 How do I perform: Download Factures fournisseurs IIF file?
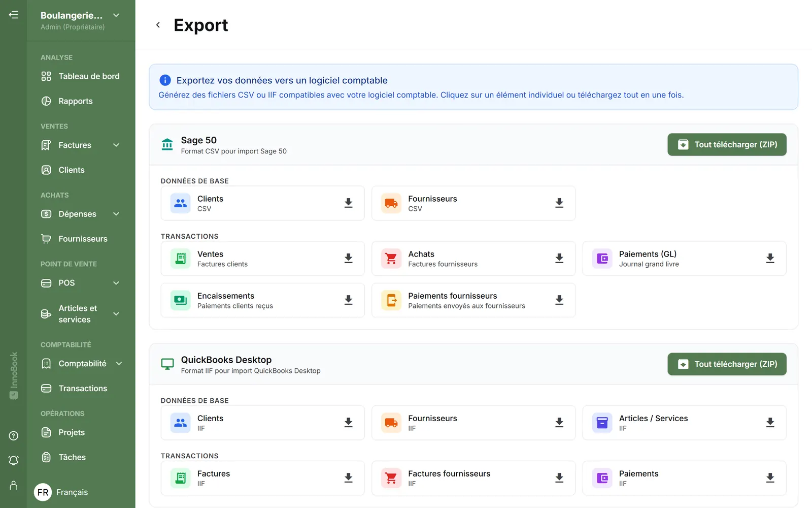[x=559, y=478]
